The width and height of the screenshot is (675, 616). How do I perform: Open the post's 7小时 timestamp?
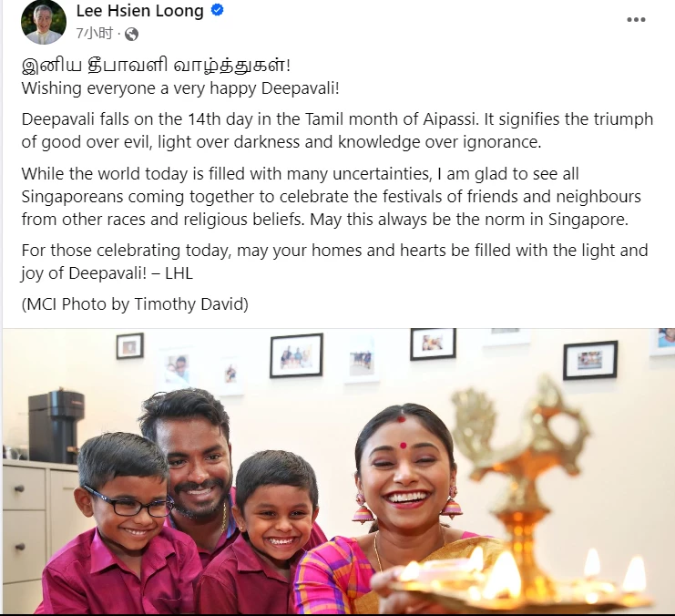click(x=95, y=33)
